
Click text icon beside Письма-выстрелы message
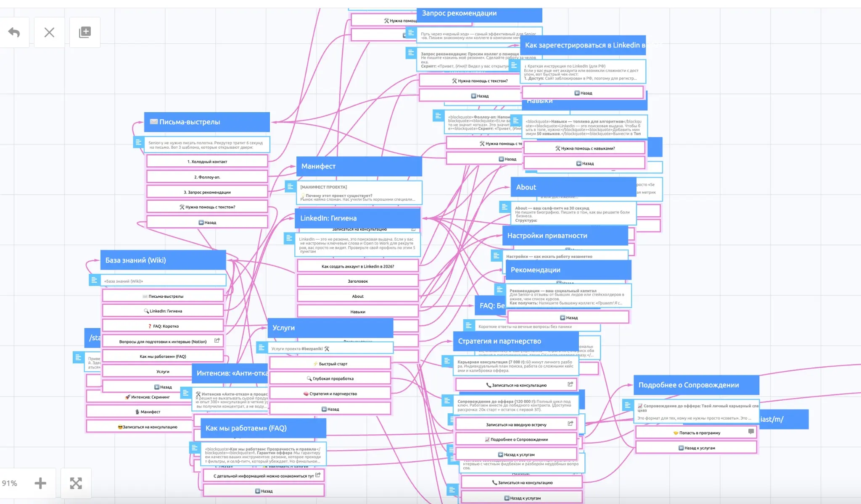pos(138,142)
